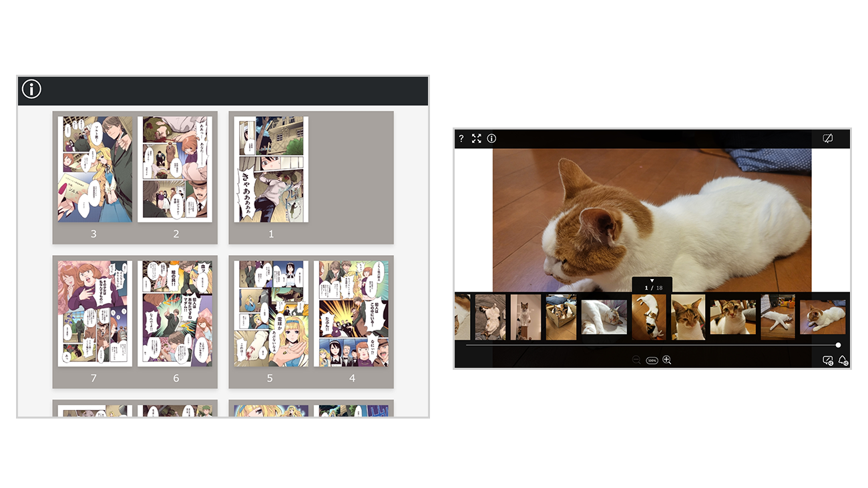The height and width of the screenshot is (488, 868).
Task: Zoom out with the minus magnifier icon
Action: [x=636, y=360]
